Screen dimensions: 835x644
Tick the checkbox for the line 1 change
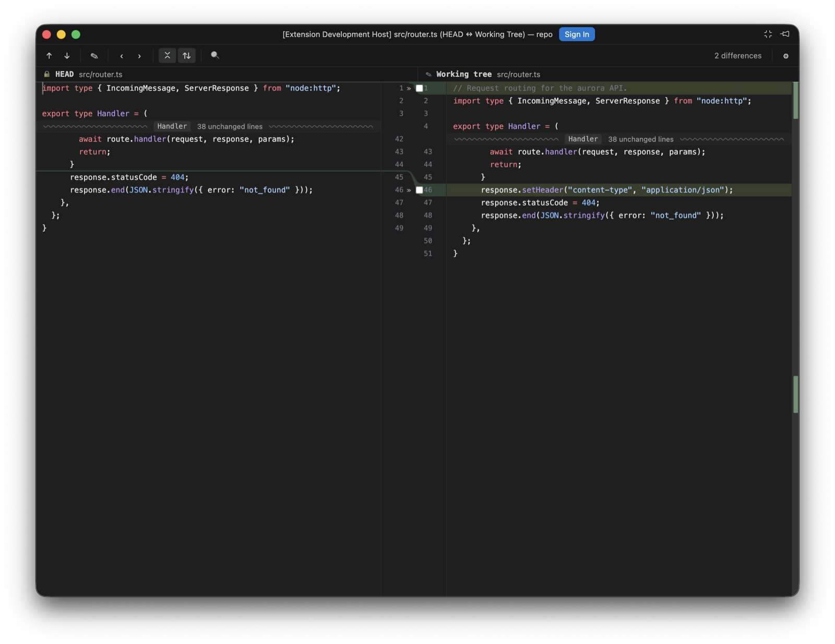[419, 88]
